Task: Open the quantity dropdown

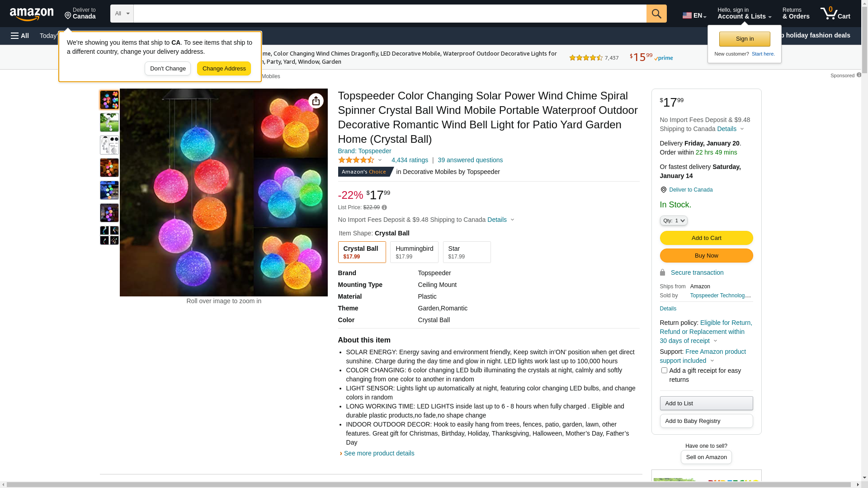Action: (x=673, y=221)
